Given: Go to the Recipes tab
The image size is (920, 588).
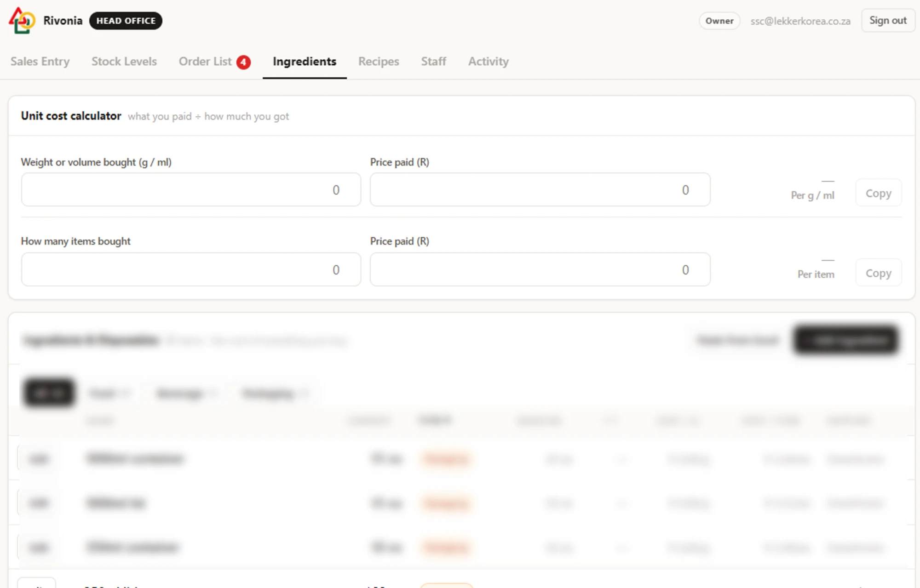Looking at the screenshot, I should coord(379,62).
